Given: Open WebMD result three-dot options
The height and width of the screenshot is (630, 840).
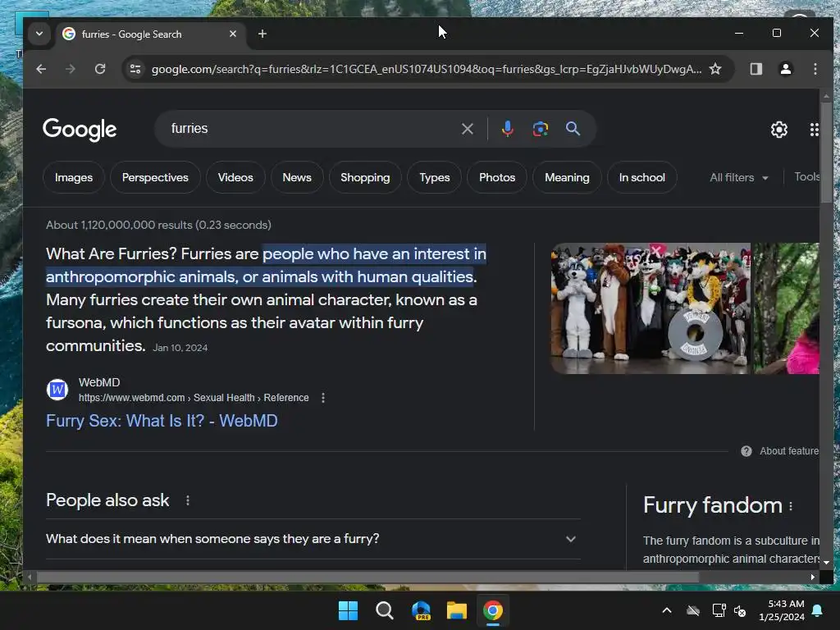Looking at the screenshot, I should click(322, 398).
